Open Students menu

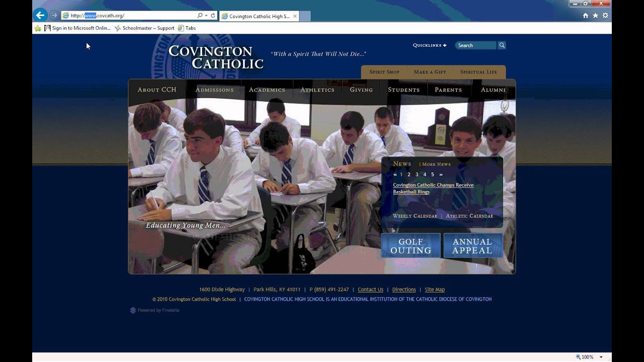[404, 89]
